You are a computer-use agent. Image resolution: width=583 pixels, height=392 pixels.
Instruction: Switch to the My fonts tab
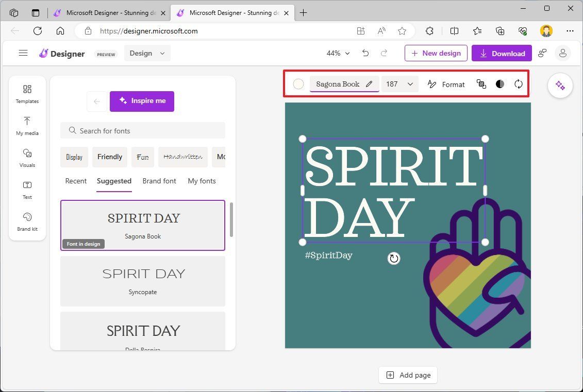(202, 181)
